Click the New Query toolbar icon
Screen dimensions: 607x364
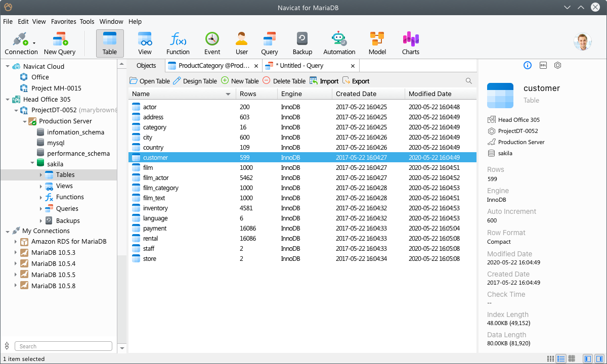[x=60, y=39]
